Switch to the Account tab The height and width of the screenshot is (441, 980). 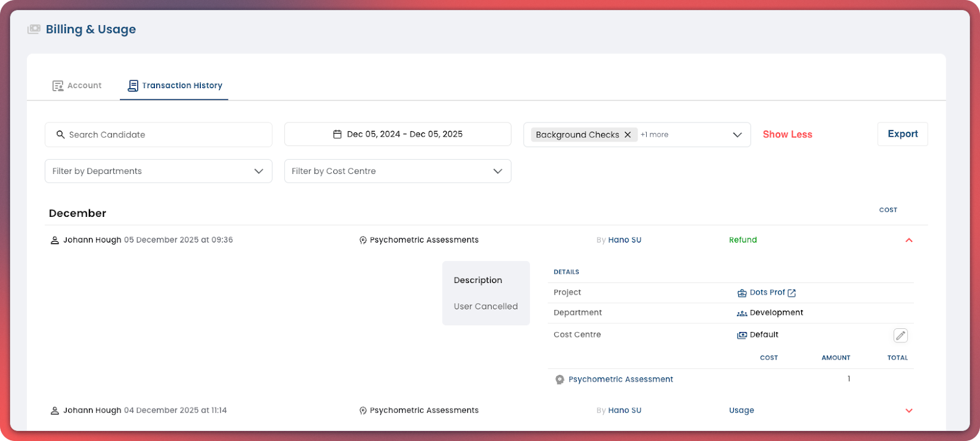(x=77, y=86)
